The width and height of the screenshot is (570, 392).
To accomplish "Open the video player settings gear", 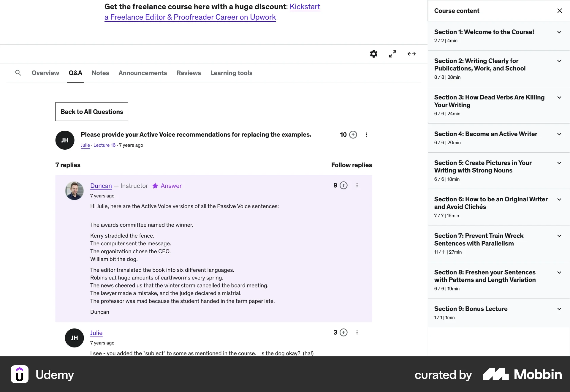I will pyautogui.click(x=373, y=54).
